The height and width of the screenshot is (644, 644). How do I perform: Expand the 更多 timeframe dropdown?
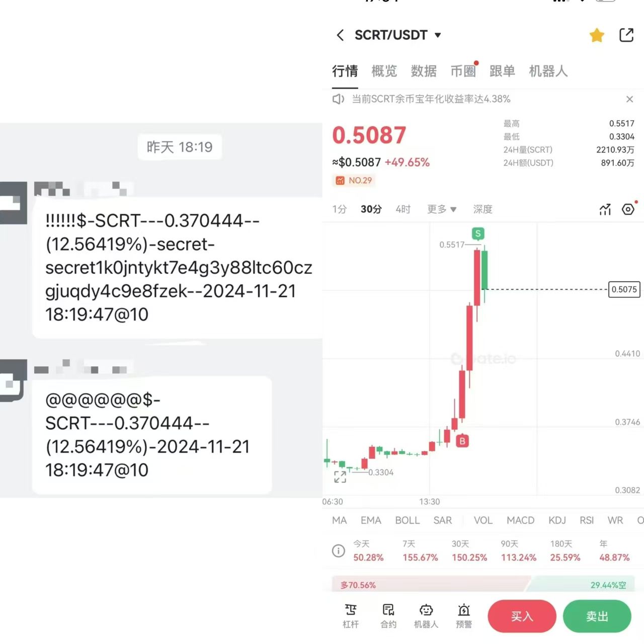(x=442, y=209)
